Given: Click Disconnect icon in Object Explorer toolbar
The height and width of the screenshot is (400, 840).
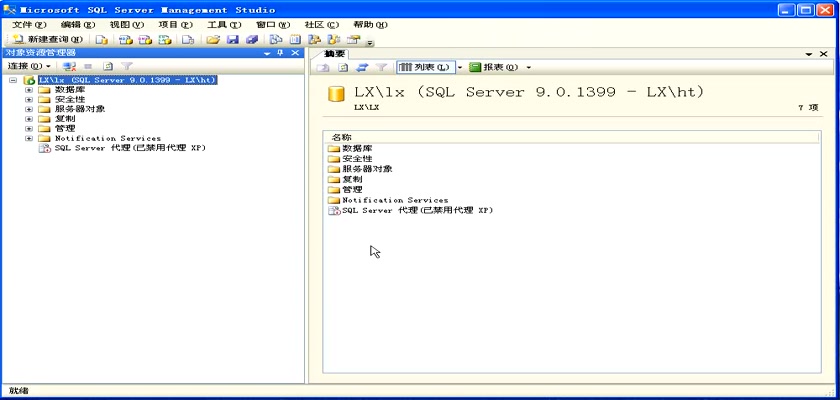Looking at the screenshot, I should pyautogui.click(x=69, y=66).
